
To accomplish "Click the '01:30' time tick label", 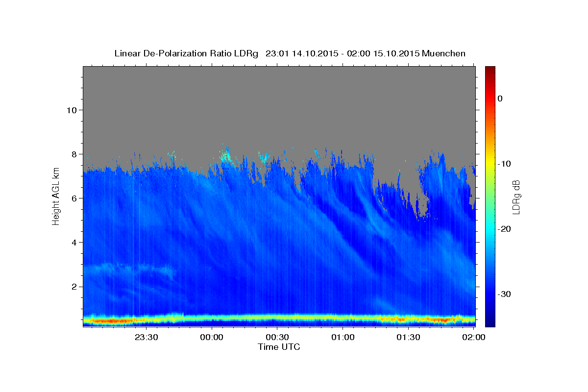I will click(x=408, y=337).
